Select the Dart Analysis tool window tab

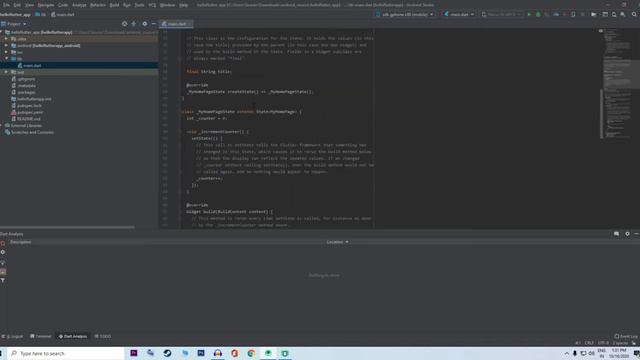coord(73,336)
